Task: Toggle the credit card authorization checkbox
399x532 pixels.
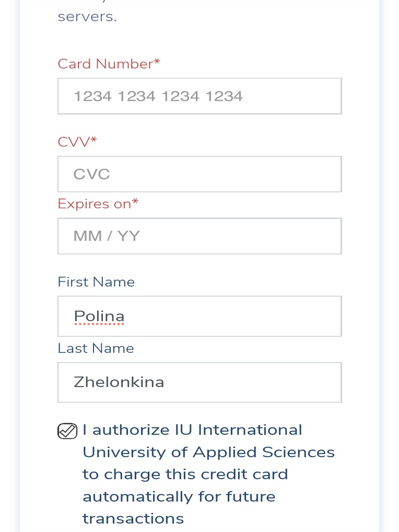Action: [x=67, y=431]
